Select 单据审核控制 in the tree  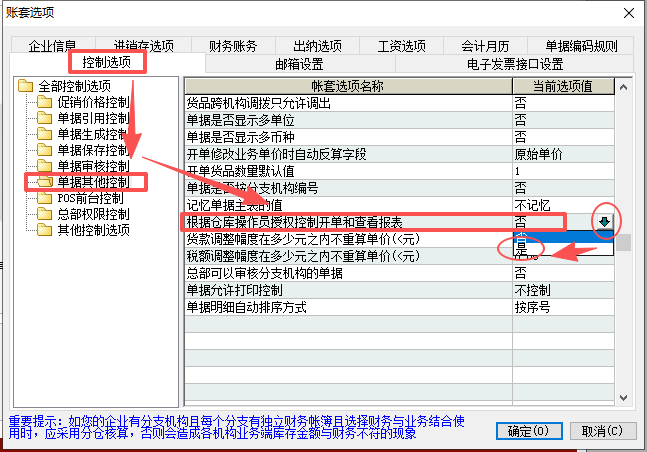(x=92, y=166)
